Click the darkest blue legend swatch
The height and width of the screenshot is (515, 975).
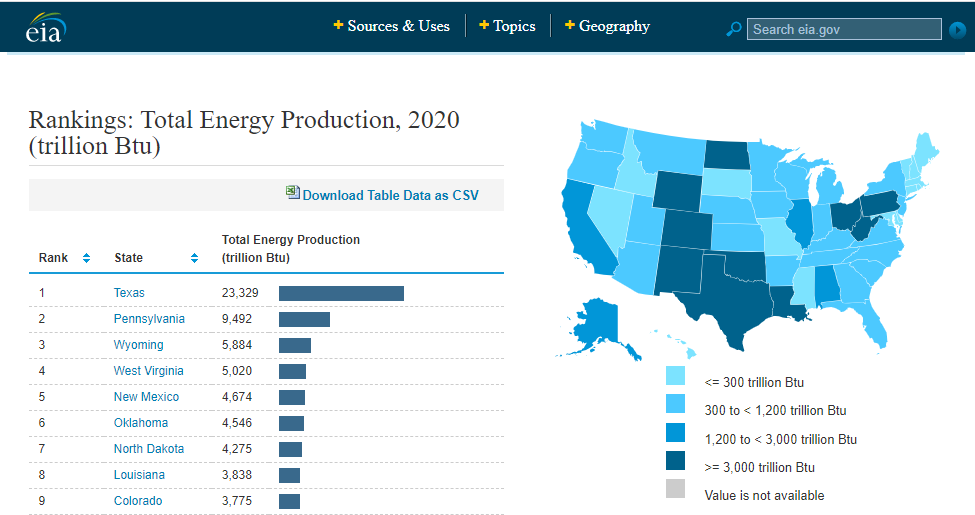click(676, 460)
